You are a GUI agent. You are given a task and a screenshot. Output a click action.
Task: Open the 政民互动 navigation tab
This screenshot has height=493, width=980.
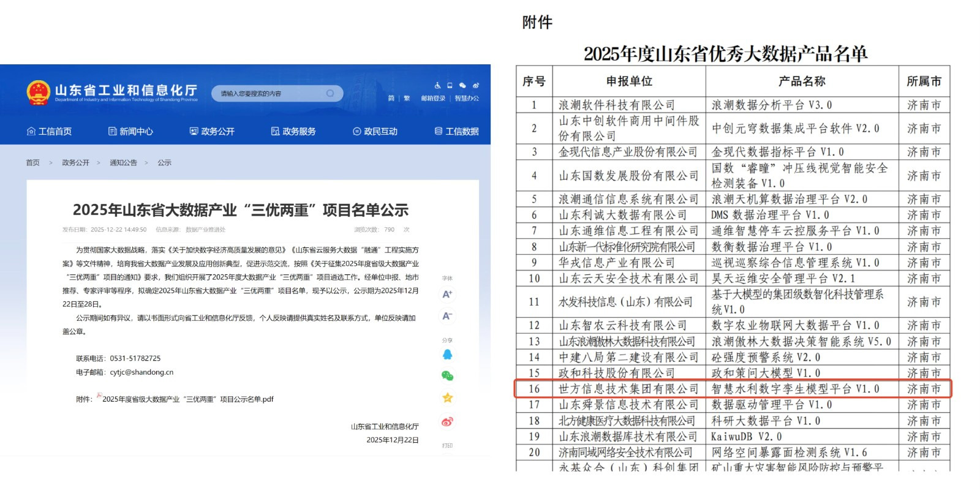pos(375,131)
